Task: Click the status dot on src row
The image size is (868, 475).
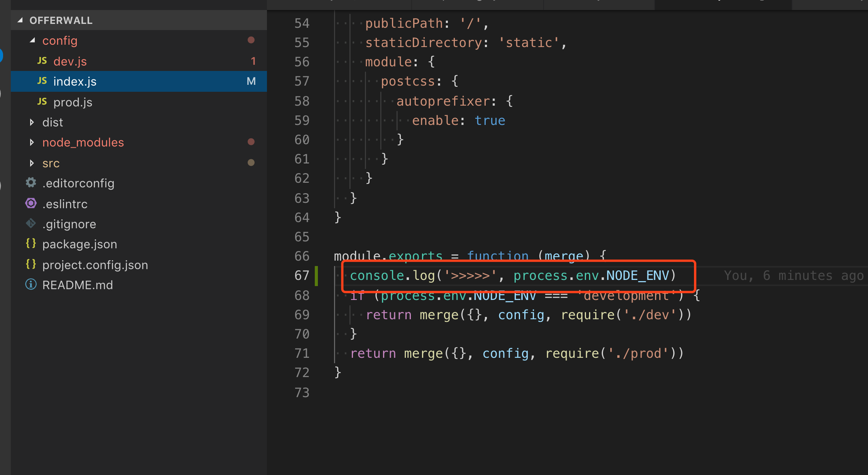Action: (x=251, y=163)
